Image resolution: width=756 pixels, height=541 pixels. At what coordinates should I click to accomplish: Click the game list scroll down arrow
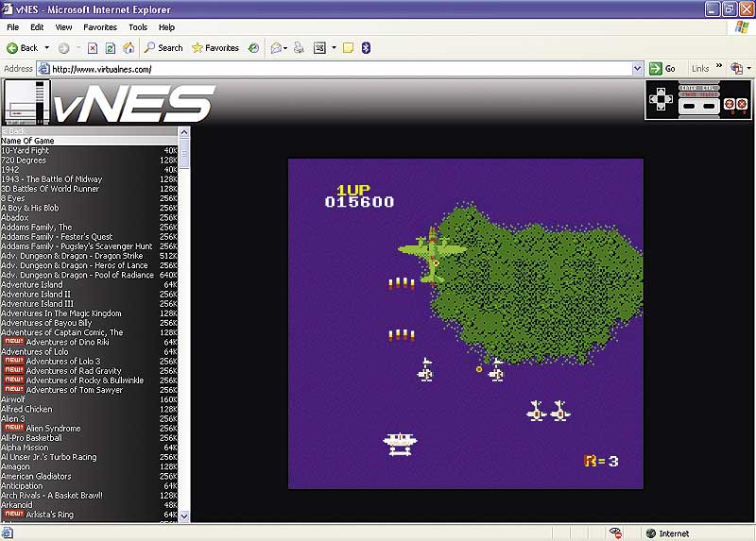(x=184, y=516)
